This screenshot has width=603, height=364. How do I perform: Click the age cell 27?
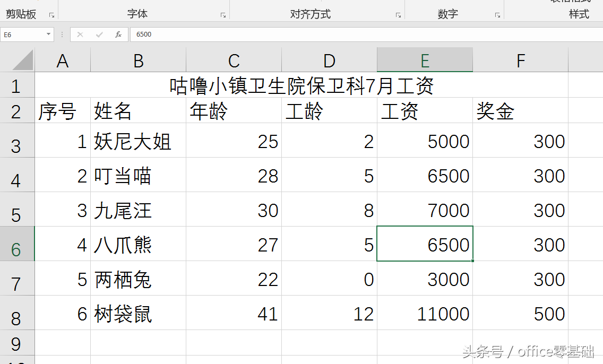click(234, 244)
